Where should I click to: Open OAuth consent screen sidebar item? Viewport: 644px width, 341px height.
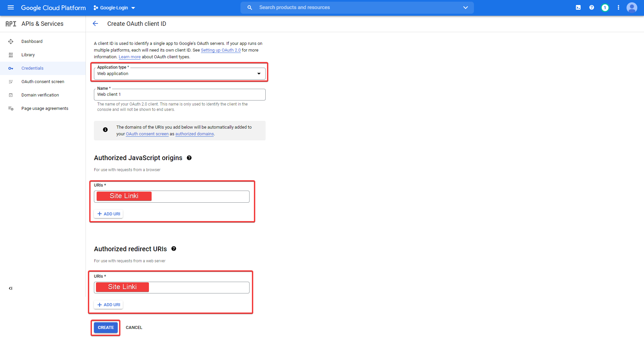tap(43, 82)
